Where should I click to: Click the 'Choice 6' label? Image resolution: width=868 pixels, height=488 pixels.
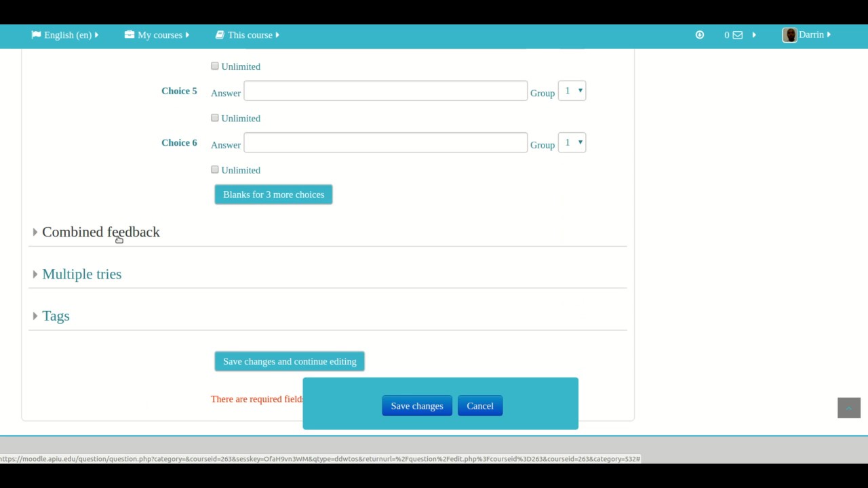click(179, 142)
